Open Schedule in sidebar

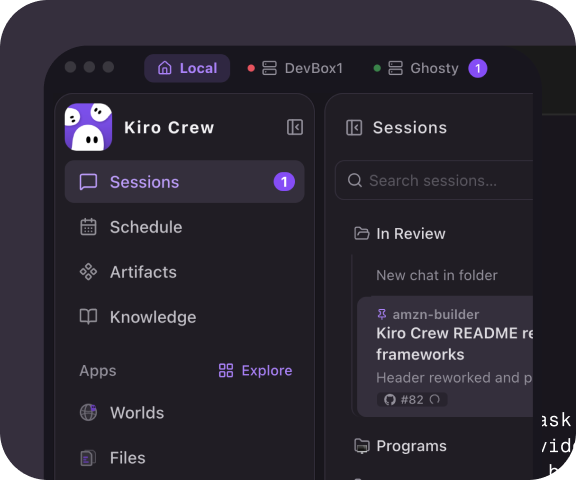point(184,227)
